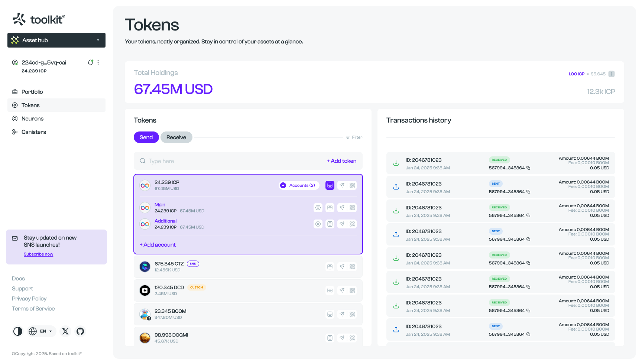This screenshot has height=364, width=642.
Task: Toggle the dark/light theme icon
Action: click(18, 331)
